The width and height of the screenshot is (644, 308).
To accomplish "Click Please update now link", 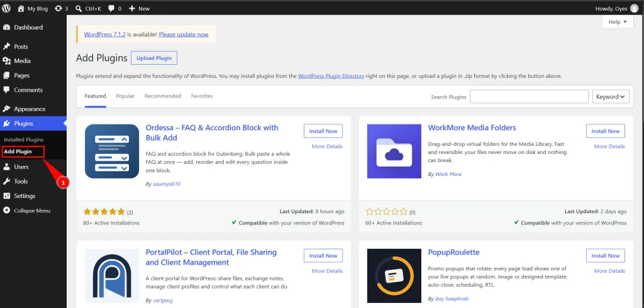I will pos(184,35).
